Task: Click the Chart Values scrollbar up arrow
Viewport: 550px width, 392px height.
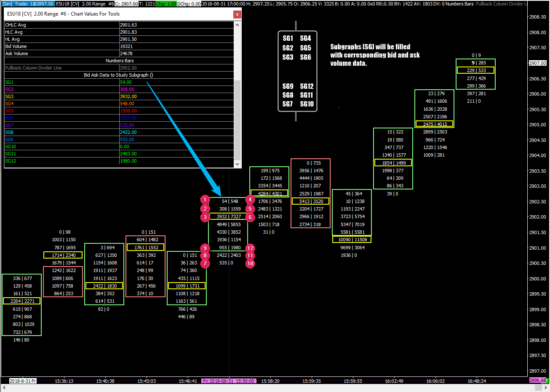Action: 238,25
